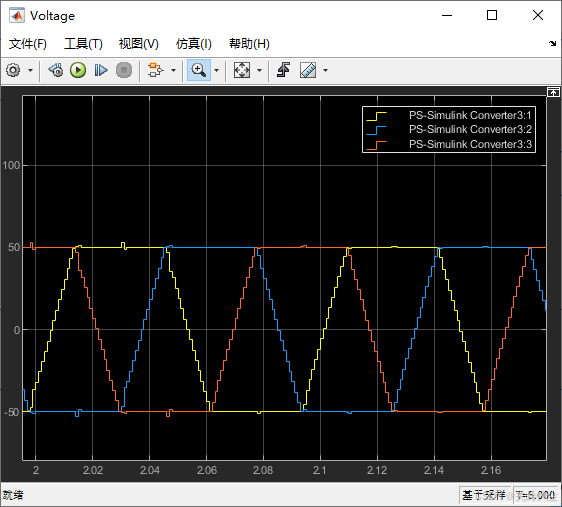Expand the measurements dropdown arrow
This screenshot has width=562, height=507.
(325, 70)
